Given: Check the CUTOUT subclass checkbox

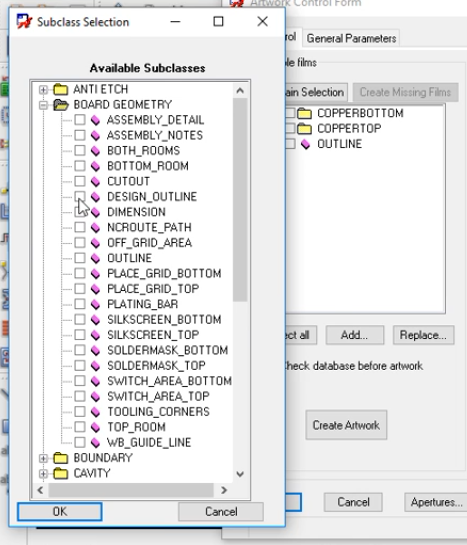Looking at the screenshot, I should [80, 181].
